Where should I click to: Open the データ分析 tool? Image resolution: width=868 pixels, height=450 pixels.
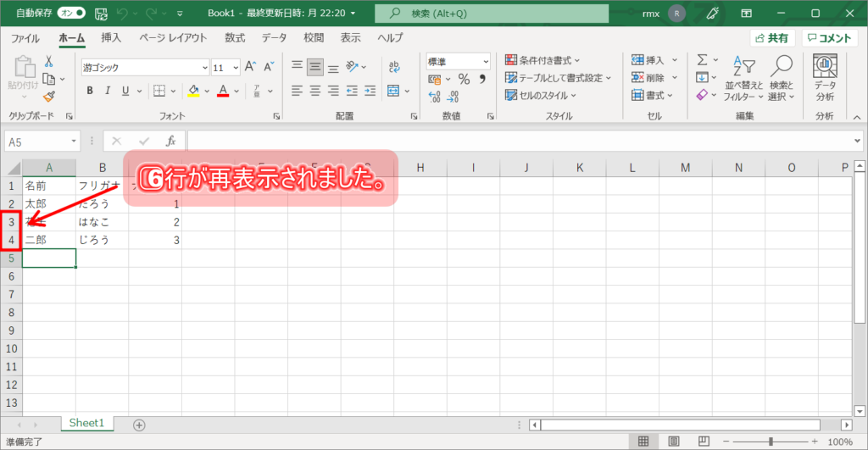click(824, 77)
